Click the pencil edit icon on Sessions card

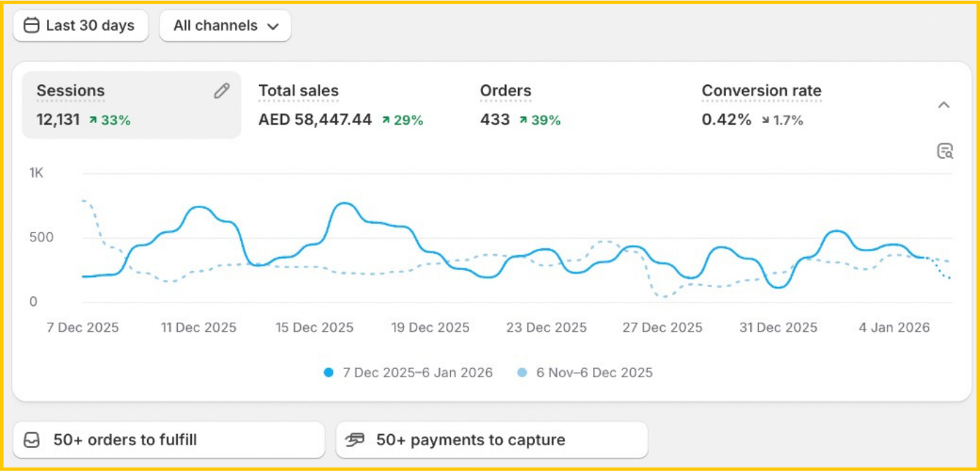coord(221,91)
